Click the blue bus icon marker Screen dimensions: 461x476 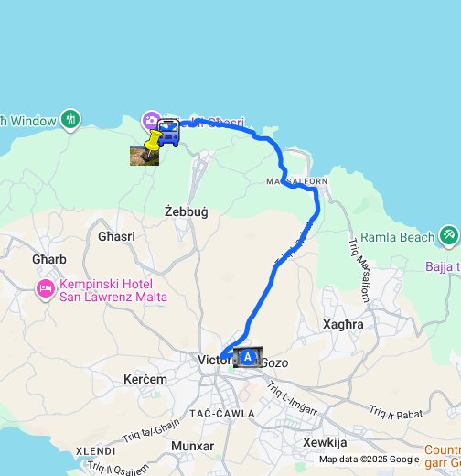point(168,133)
